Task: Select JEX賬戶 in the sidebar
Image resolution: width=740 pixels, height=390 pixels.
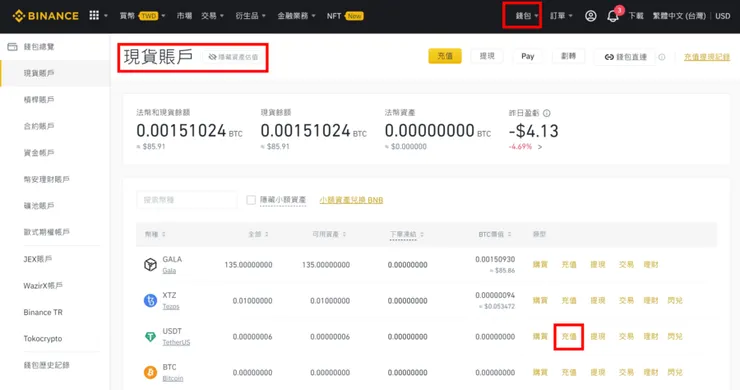Action: pos(38,259)
